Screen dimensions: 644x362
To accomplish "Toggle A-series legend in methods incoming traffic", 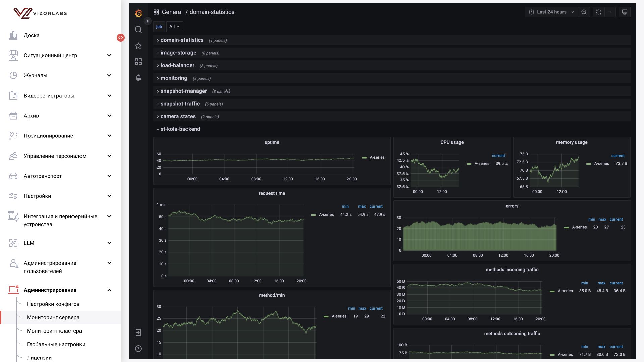I will pyautogui.click(x=565, y=291).
